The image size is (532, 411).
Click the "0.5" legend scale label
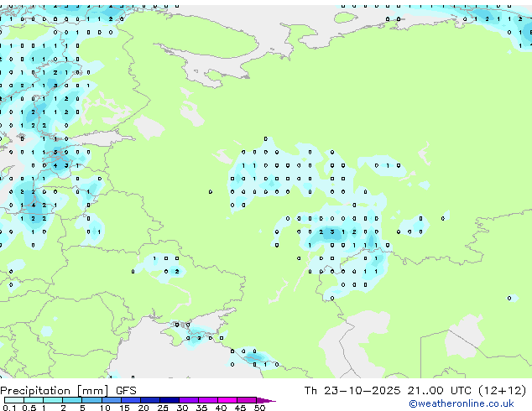(29, 408)
